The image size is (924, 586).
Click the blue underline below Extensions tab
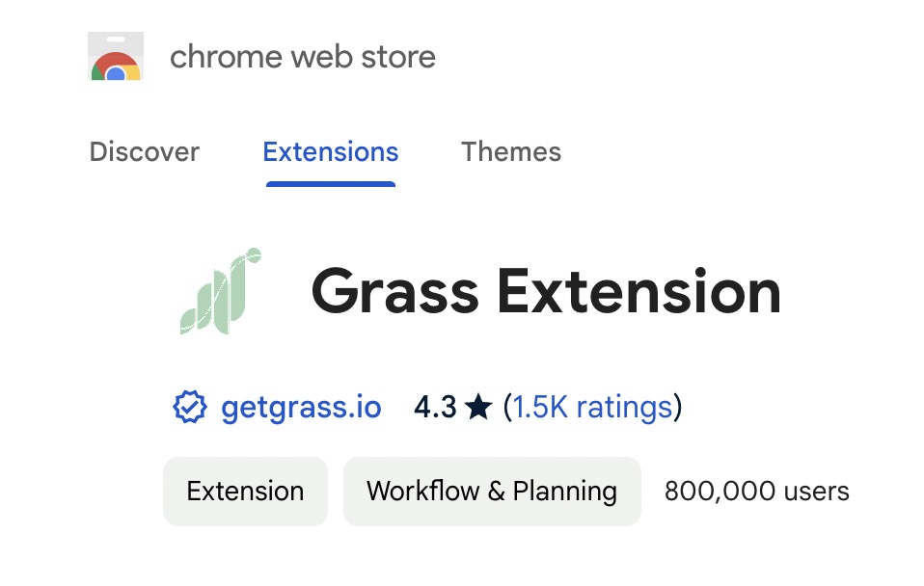coord(330,182)
